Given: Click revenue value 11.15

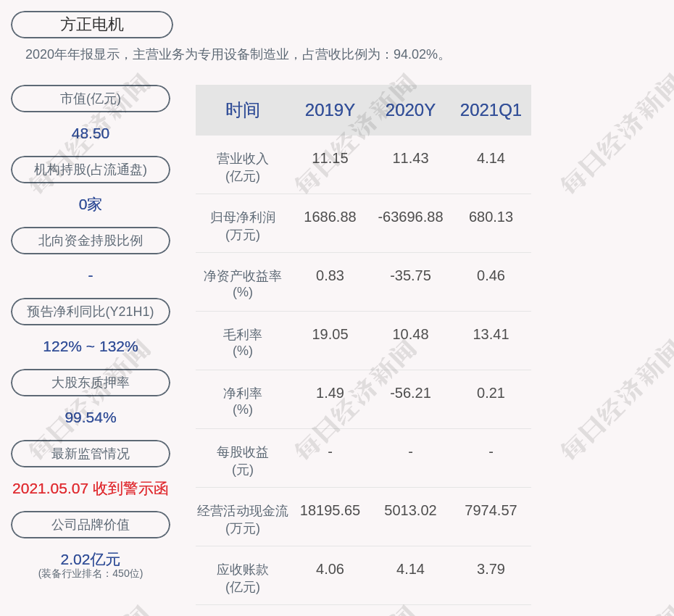Looking at the screenshot, I should tap(330, 158).
